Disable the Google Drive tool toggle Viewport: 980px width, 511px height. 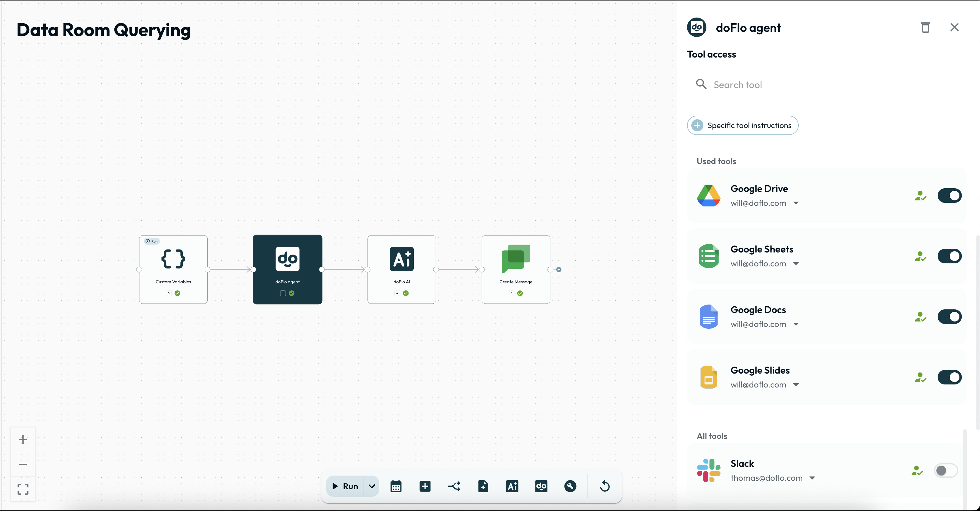click(949, 196)
